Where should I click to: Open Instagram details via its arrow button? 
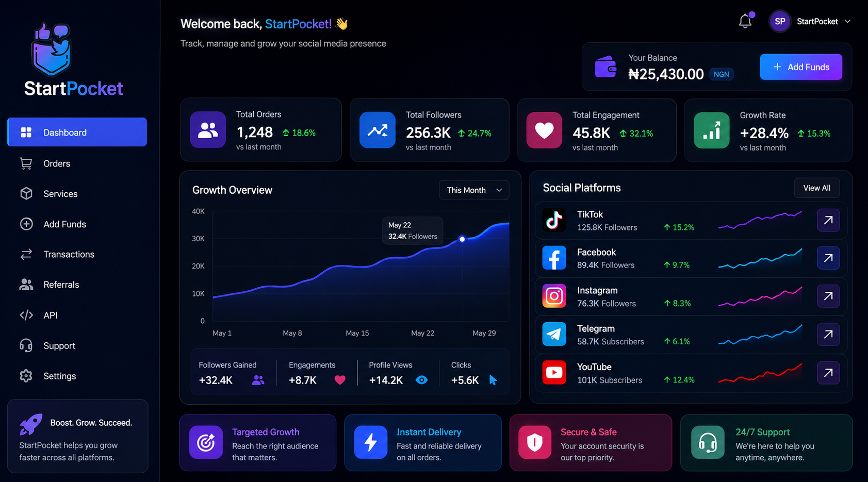pos(828,296)
